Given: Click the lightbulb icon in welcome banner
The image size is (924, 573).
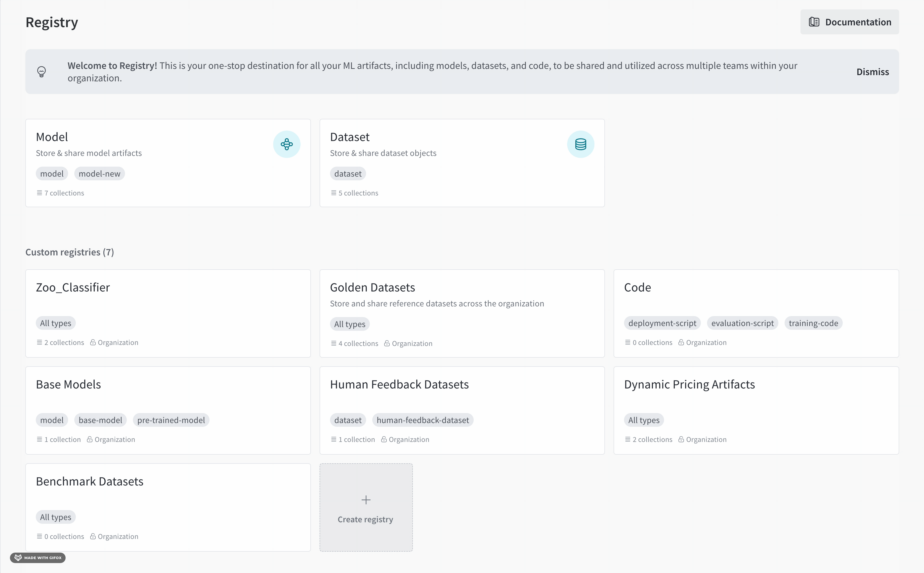Looking at the screenshot, I should pos(42,71).
